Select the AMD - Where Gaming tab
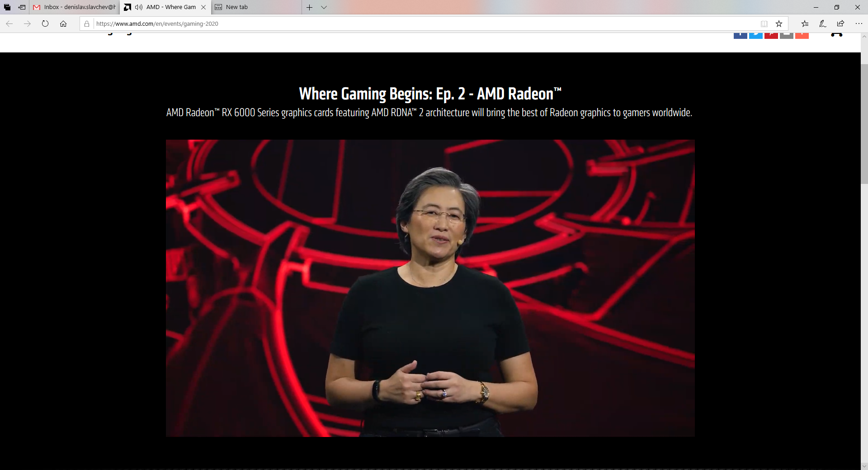The width and height of the screenshot is (868, 470). pyautogui.click(x=165, y=7)
